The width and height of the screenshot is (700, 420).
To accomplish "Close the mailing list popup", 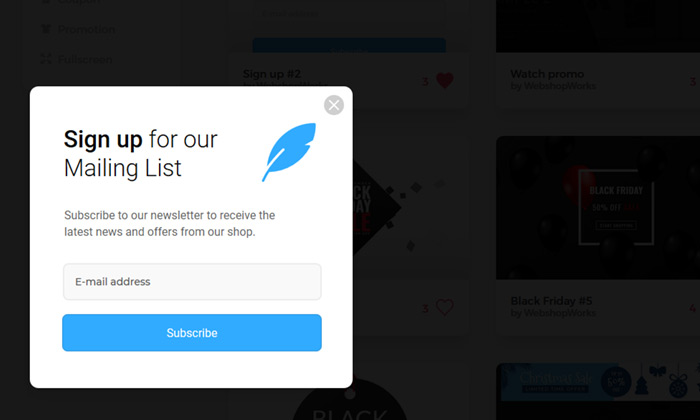I will (333, 105).
